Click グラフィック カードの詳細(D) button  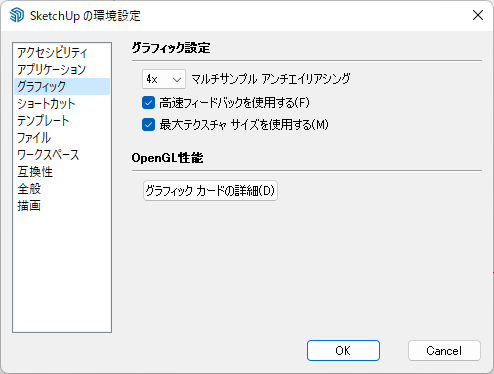click(x=210, y=191)
